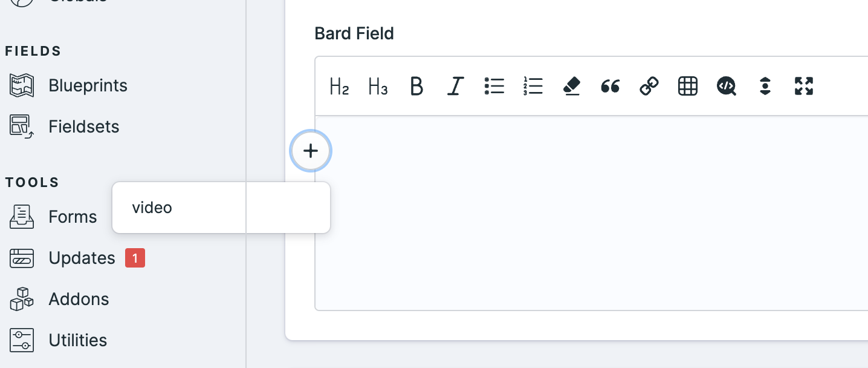Apply Heading 3 formatting in Bard toolbar
Viewport: 868px width, 368px height.
pos(378,87)
